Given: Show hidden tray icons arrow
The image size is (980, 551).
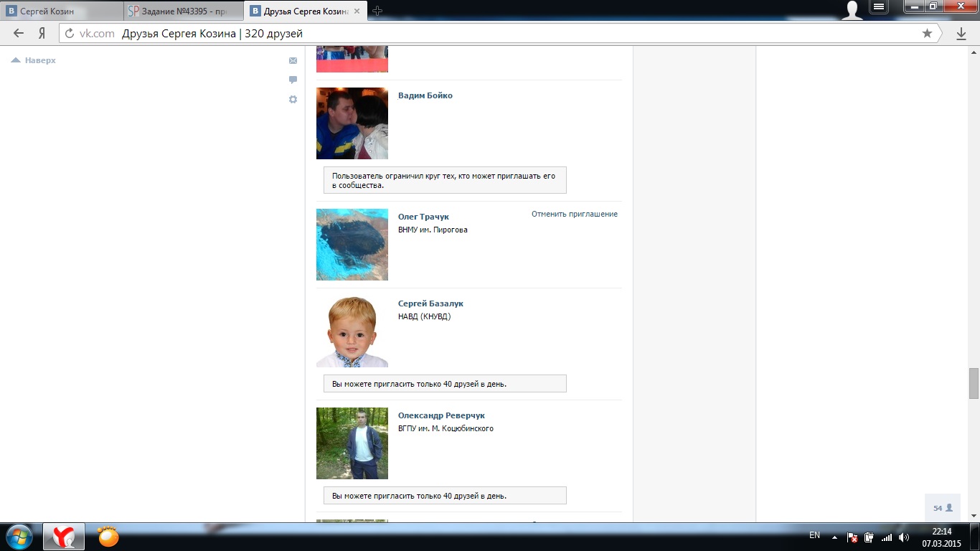Looking at the screenshot, I should [x=834, y=537].
